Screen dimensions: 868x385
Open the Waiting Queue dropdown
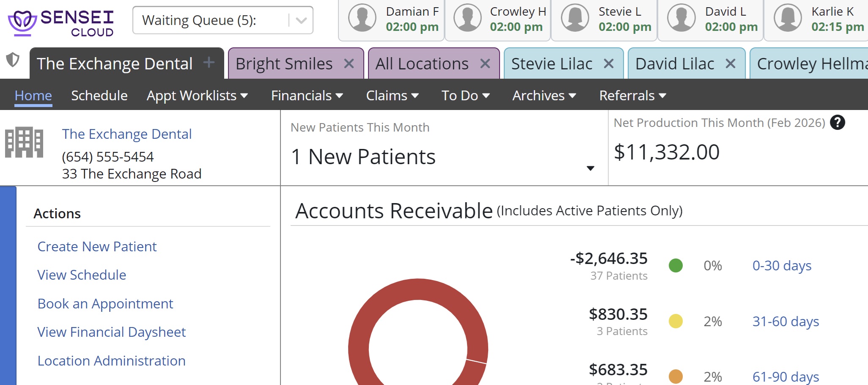[301, 20]
